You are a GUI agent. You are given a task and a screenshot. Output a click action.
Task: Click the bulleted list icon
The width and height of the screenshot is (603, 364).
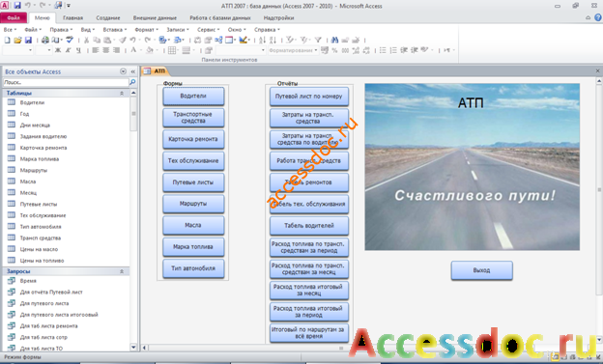(383, 50)
